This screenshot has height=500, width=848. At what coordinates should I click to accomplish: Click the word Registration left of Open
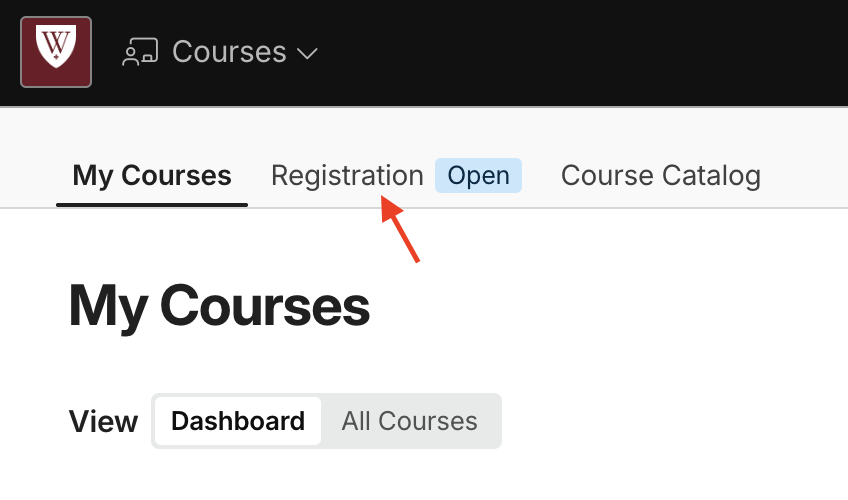[x=347, y=176]
